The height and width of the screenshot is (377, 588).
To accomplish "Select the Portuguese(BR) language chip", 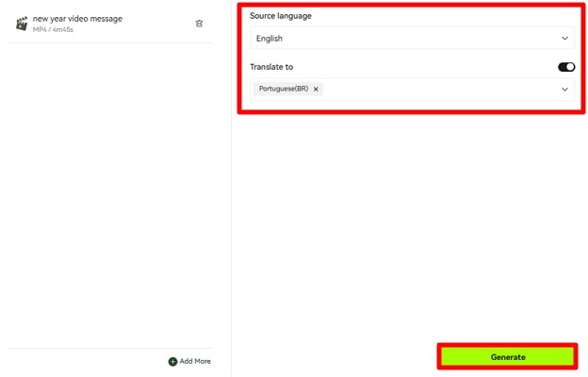I will pos(283,89).
